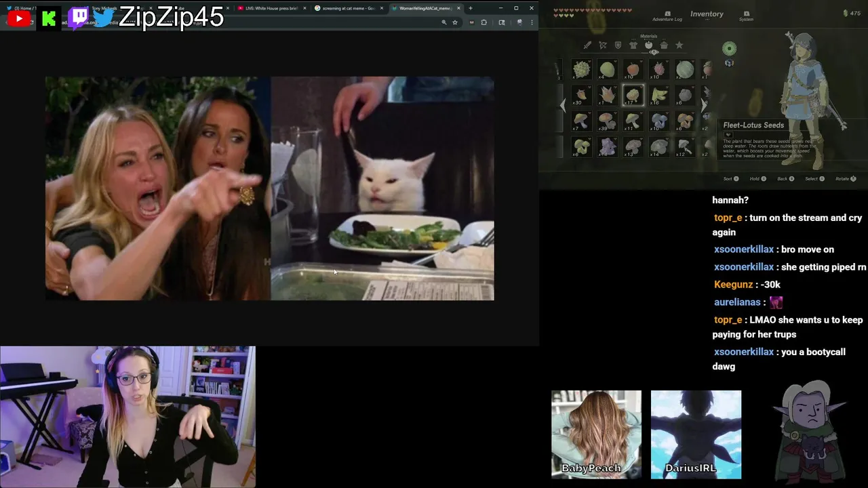Open the browser Extensions puzzle icon
868x488 pixels.
484,22
